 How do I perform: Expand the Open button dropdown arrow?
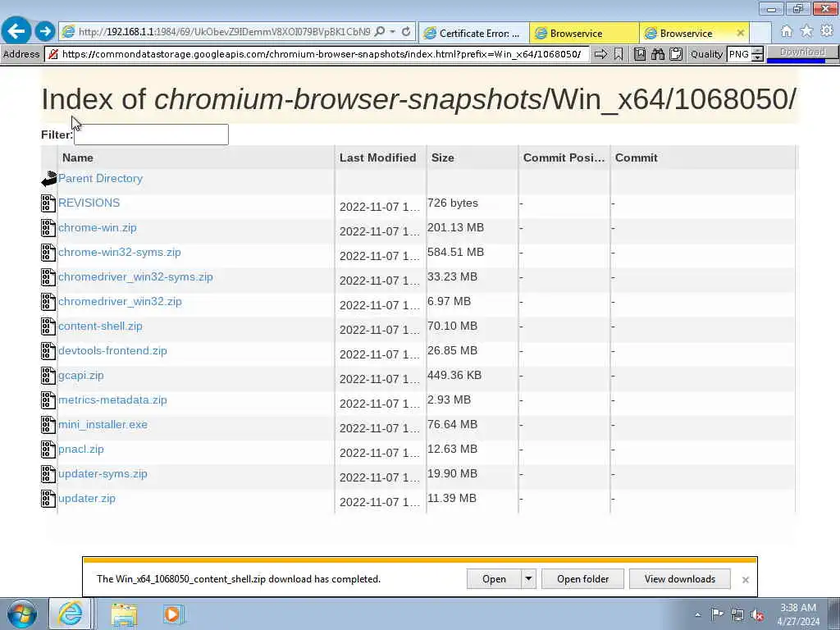[x=528, y=579]
